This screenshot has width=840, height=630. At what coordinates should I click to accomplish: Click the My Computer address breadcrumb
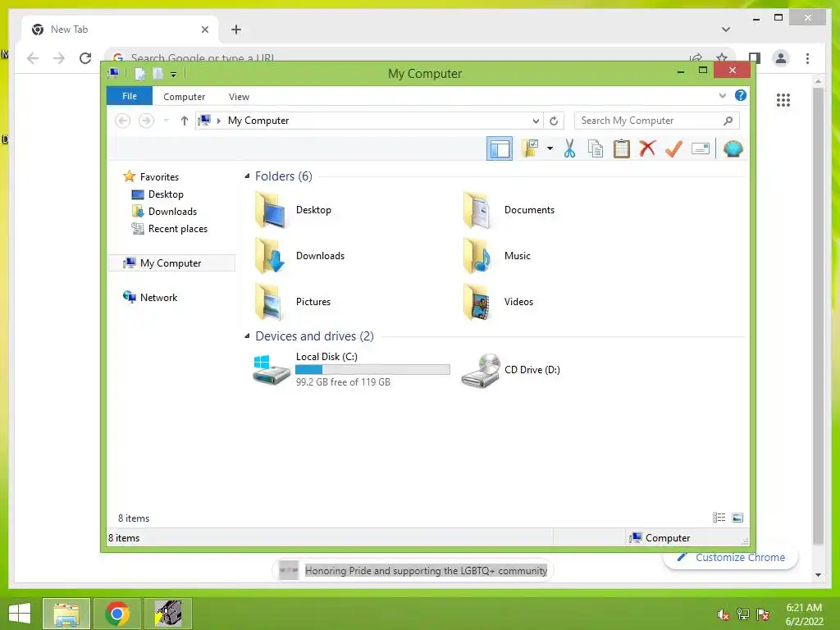click(x=258, y=121)
